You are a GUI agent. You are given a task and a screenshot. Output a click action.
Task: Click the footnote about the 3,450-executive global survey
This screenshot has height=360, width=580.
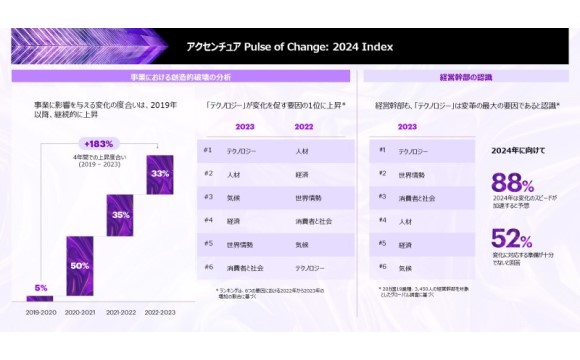tap(423, 292)
